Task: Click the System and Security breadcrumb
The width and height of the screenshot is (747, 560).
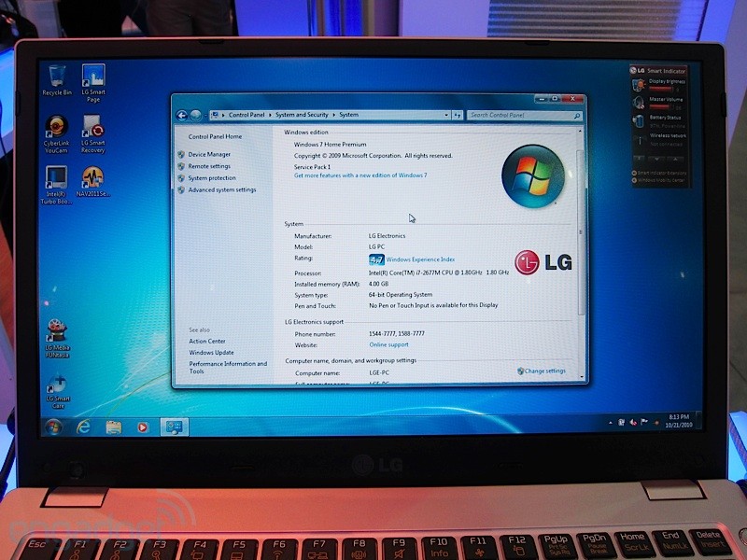Action: [x=302, y=115]
